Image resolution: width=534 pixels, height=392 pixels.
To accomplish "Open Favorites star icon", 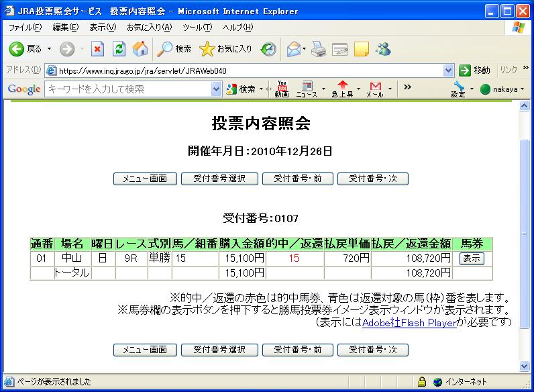I will [207, 49].
